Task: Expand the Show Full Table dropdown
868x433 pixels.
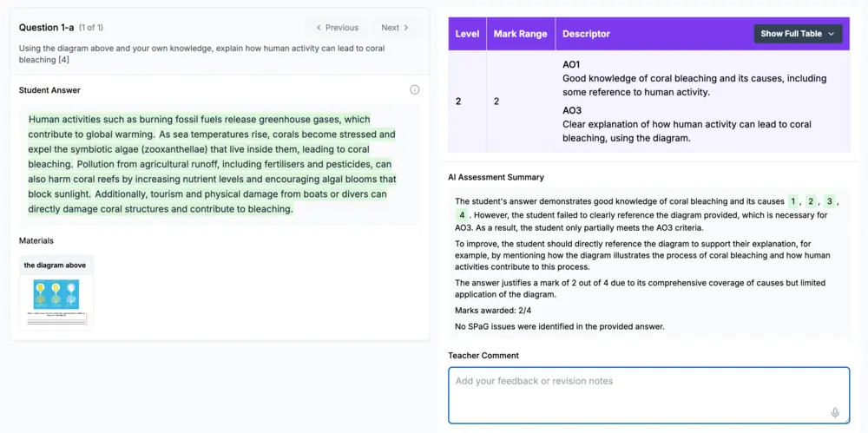Action: tap(798, 34)
